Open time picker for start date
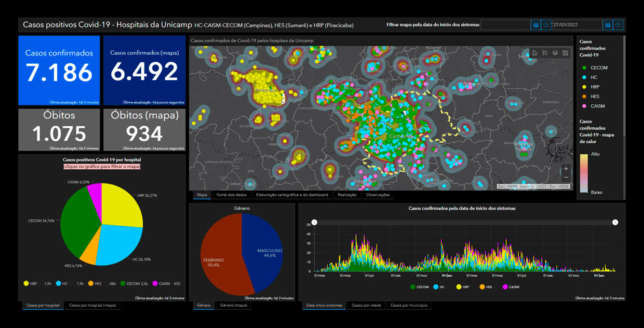This screenshot has width=644, height=328. tap(545, 25)
